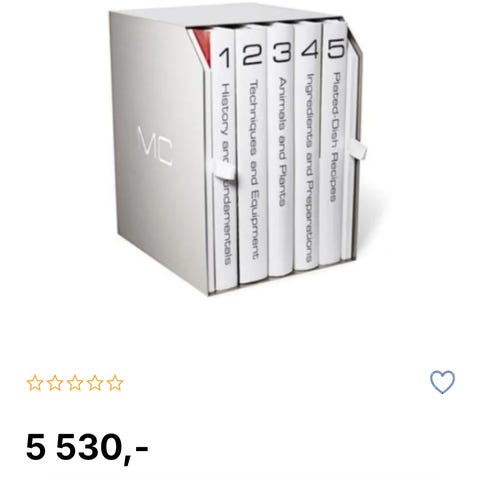Rate one star using the first star
The height and width of the screenshot is (480, 480).
pyautogui.click(x=35, y=383)
